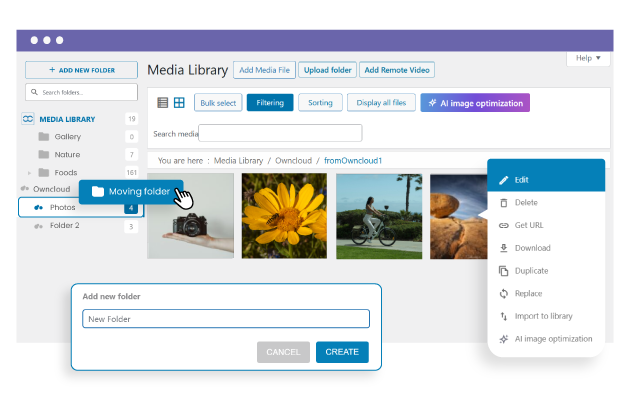Click the Edit pencil icon
This screenshot has height=400, width=630.
point(503,180)
